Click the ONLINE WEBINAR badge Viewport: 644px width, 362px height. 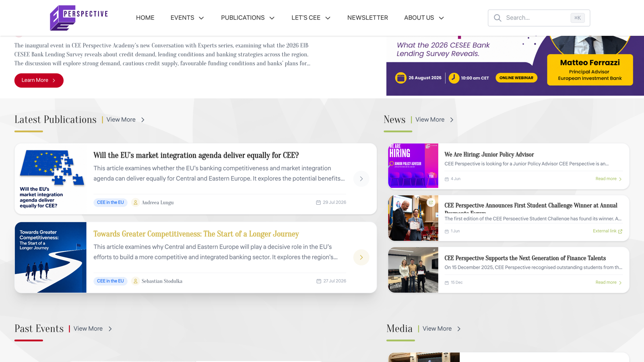pyautogui.click(x=516, y=78)
